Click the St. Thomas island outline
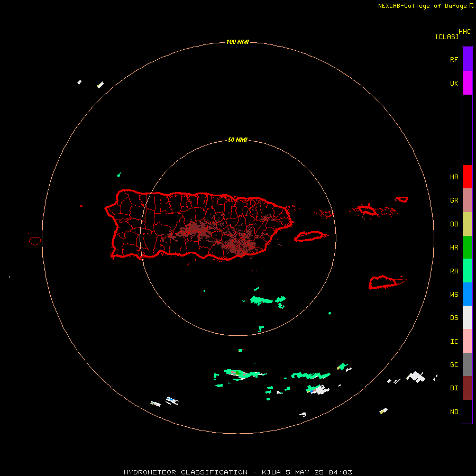The image size is (476, 476). point(368,210)
